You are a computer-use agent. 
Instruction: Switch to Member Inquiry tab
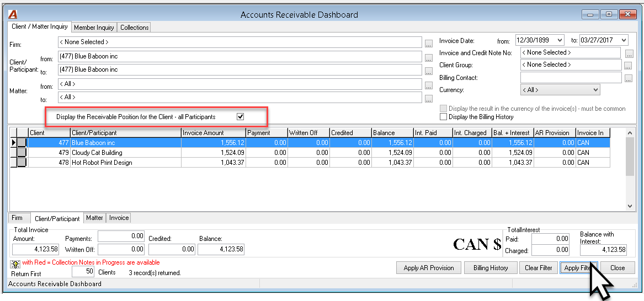pos(94,28)
